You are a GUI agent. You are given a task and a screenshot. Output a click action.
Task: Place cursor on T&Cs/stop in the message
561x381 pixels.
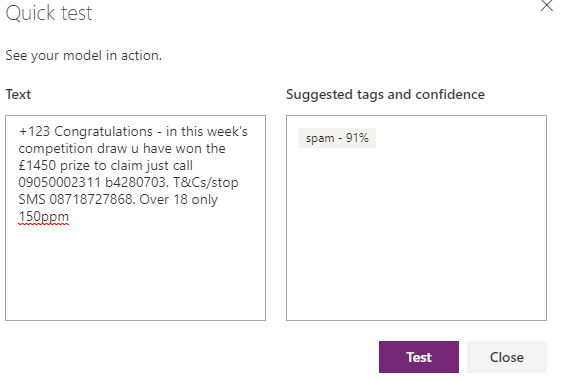click(x=206, y=183)
